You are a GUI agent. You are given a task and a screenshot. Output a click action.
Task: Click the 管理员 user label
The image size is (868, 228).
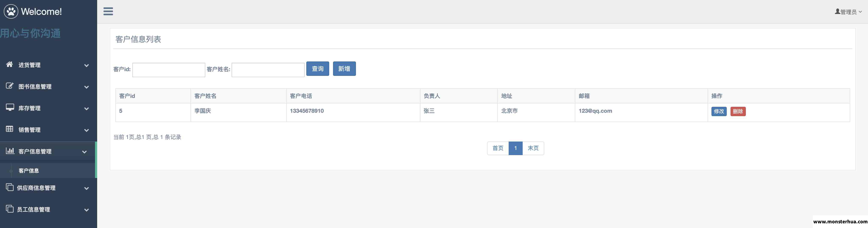tap(848, 12)
